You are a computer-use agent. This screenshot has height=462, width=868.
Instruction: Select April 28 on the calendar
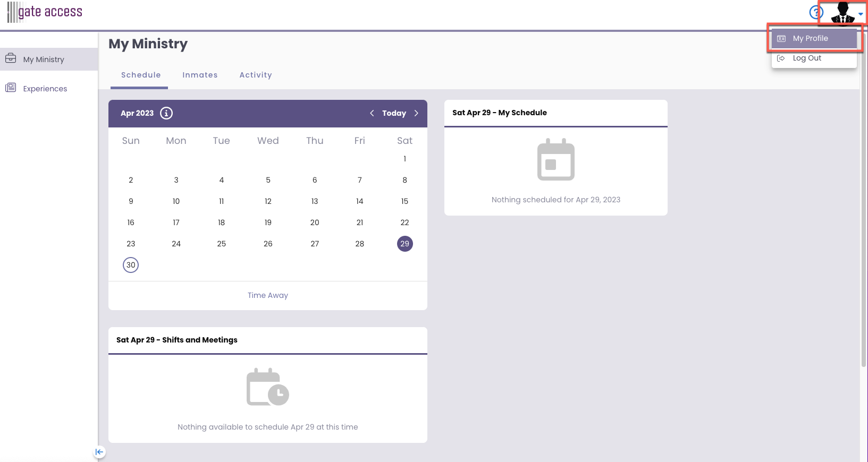(360, 244)
